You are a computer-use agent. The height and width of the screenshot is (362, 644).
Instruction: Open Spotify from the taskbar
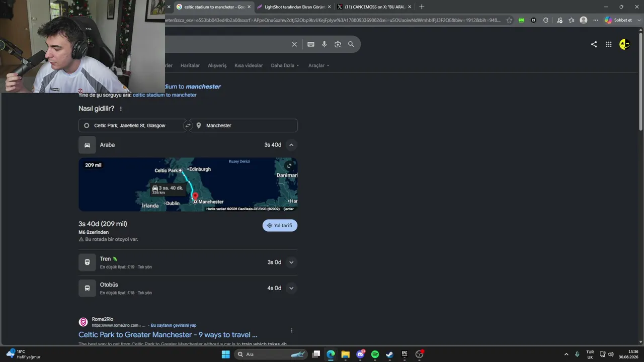(x=375, y=354)
